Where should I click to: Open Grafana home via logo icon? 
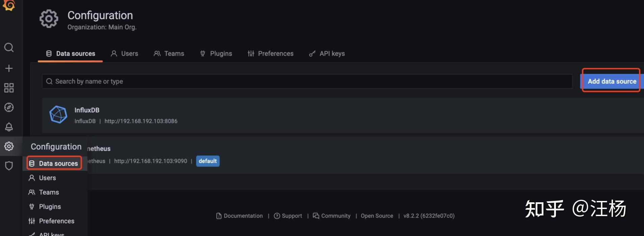point(9,5)
